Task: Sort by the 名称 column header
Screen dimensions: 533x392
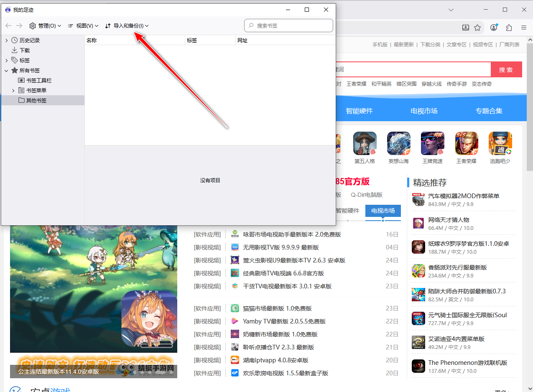Action: click(x=135, y=41)
